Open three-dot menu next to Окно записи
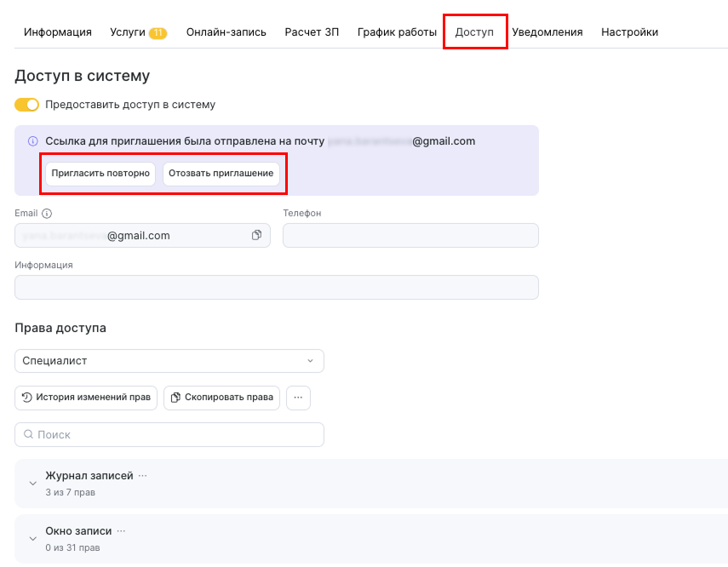This screenshot has width=728, height=567. coord(122,531)
